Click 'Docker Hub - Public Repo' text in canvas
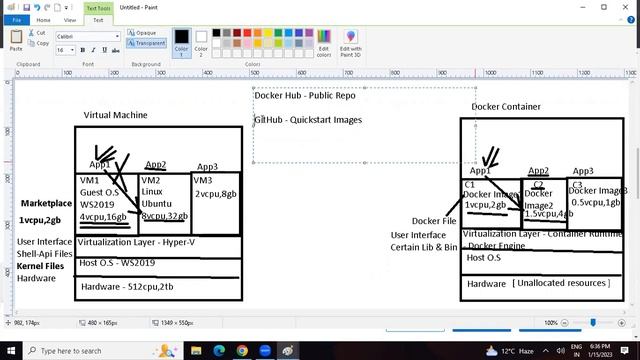The image size is (640, 360). 305,96
